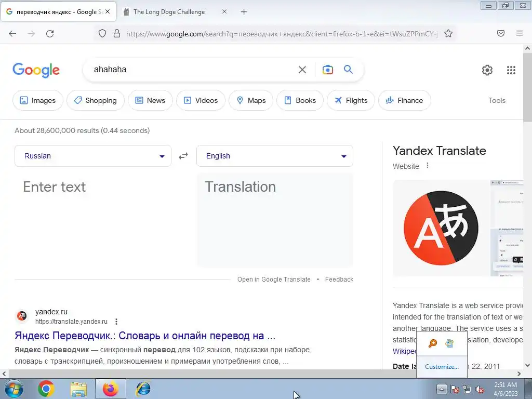Click the horizontal scroll left arrow
This screenshot has height=399, width=532.
click(x=4, y=374)
